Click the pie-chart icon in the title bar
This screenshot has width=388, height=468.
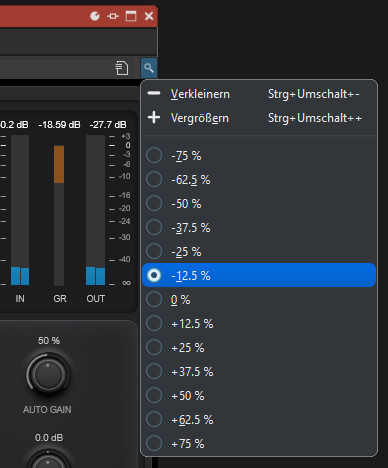(x=95, y=16)
